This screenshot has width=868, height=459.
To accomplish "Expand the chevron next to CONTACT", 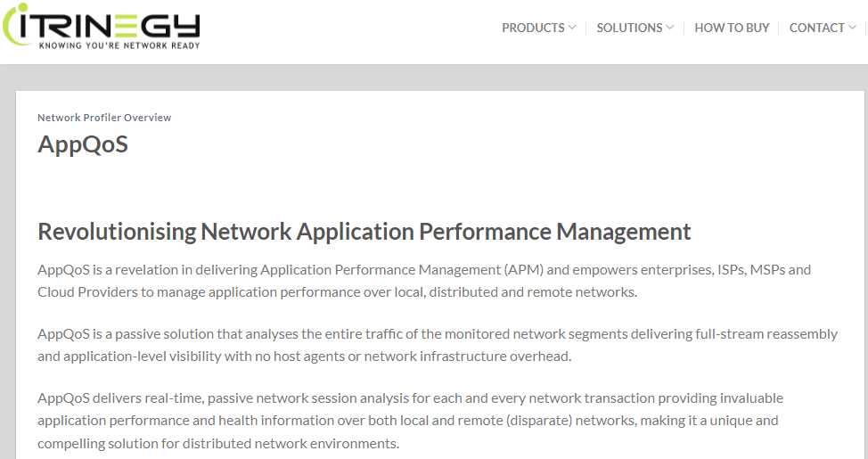I will [x=853, y=27].
